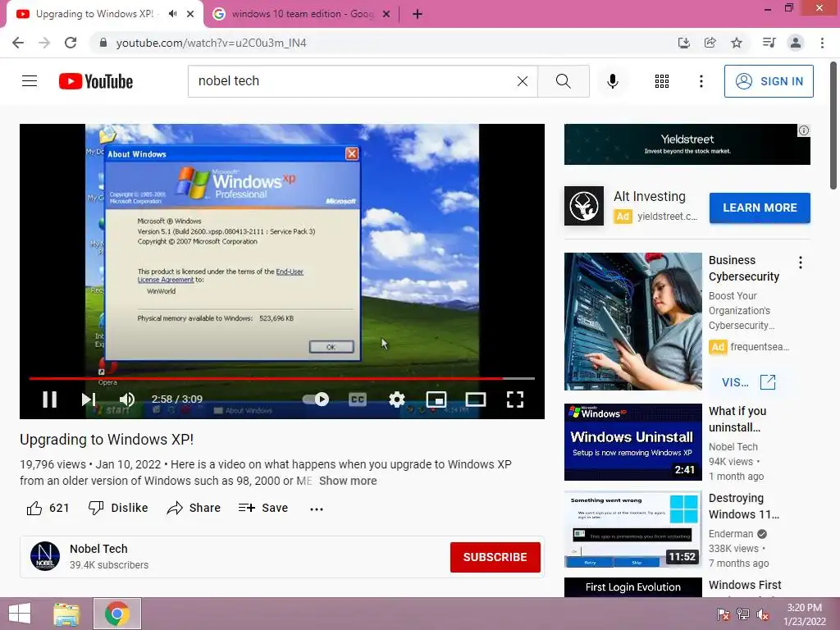Click the search magnifier button

point(563,81)
